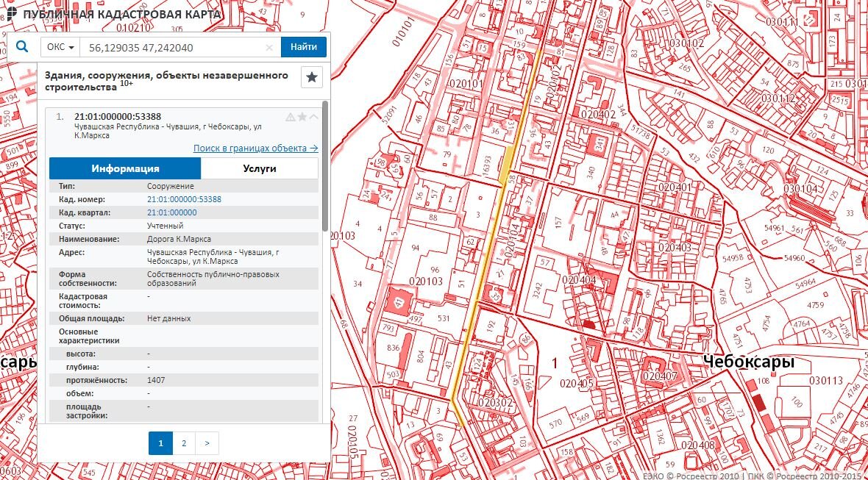868x480 pixels.
Task: Click the warning triangle icon on result 1
Action: pyautogui.click(x=290, y=117)
